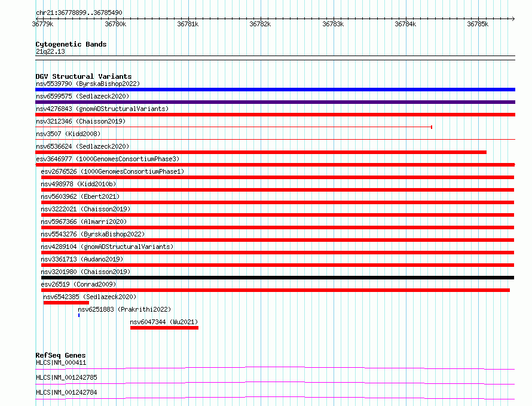Click the black nsv3201980 variant bar
Viewport: 532px width, 406px height.
(277, 278)
